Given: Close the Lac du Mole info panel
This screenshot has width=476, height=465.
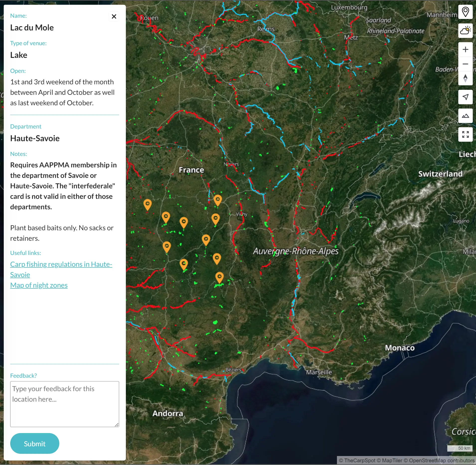Looking at the screenshot, I should (x=114, y=16).
